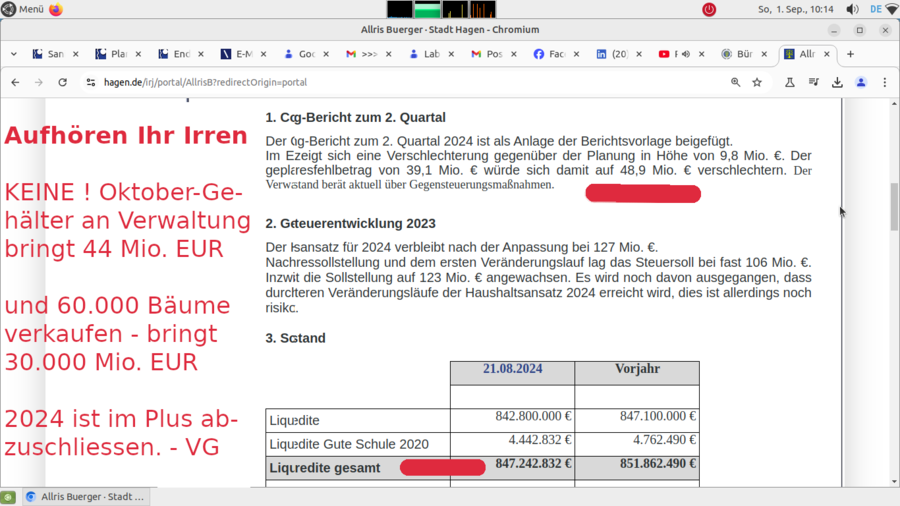The width and height of the screenshot is (900, 506).
Task: Open the Chromium Labs flask icon
Action: [789, 82]
